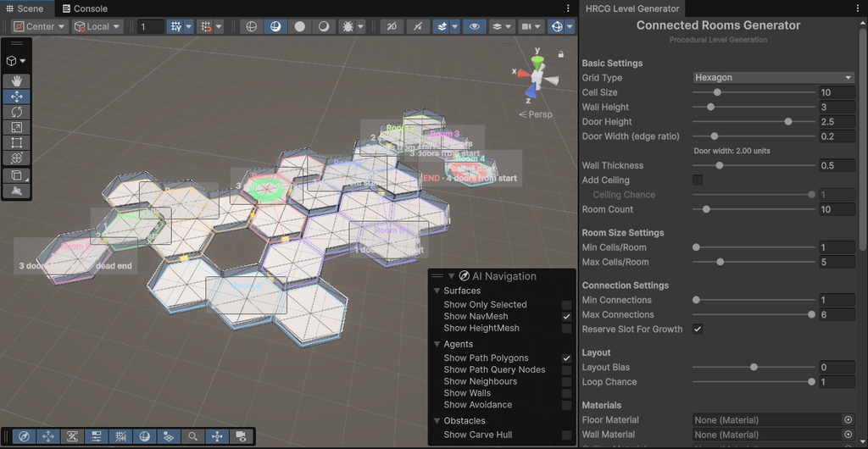868x449 pixels.
Task: Disable Reserve Slot For Growth
Action: (698, 329)
